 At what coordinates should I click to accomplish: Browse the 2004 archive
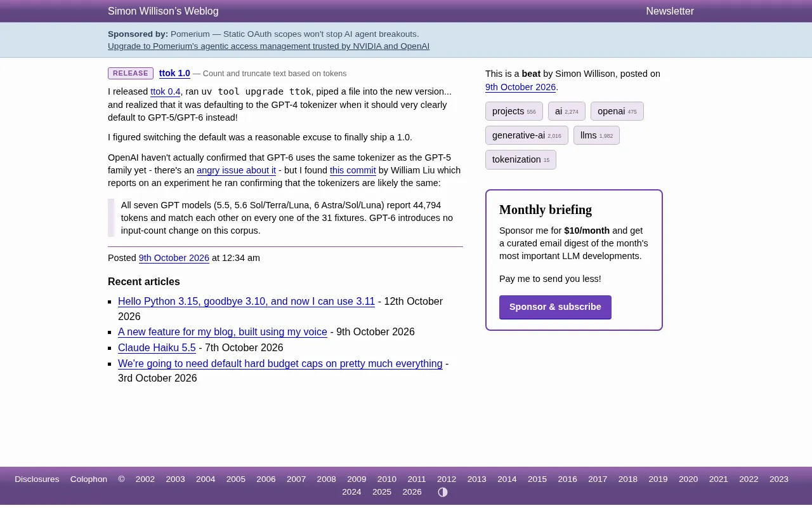[206, 479]
